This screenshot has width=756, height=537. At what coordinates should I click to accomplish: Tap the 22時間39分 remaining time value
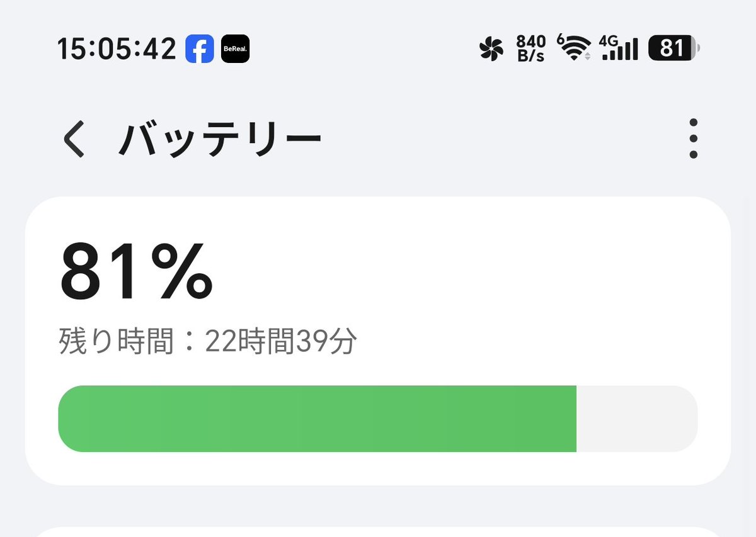point(281,342)
